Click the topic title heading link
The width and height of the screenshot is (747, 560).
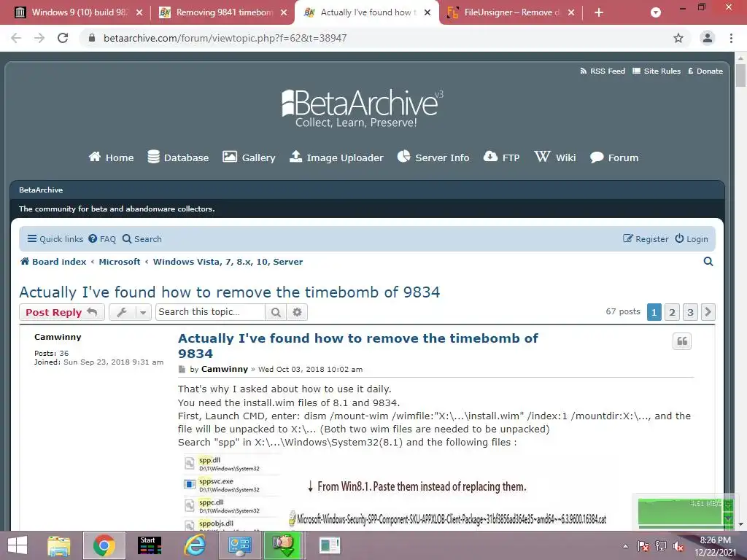pos(230,292)
